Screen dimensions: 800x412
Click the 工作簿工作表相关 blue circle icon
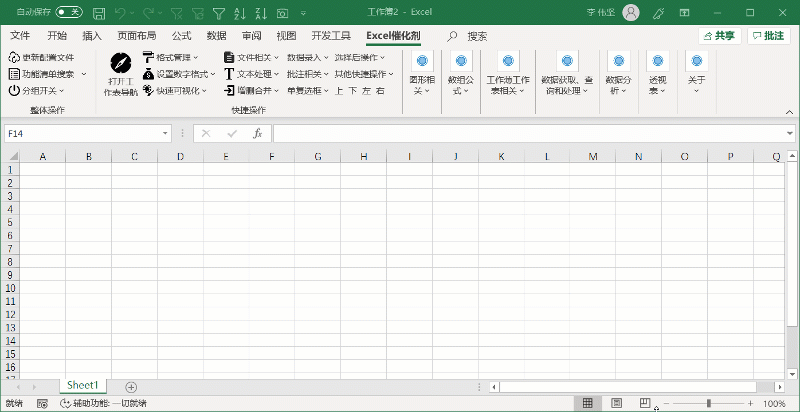tap(508, 61)
